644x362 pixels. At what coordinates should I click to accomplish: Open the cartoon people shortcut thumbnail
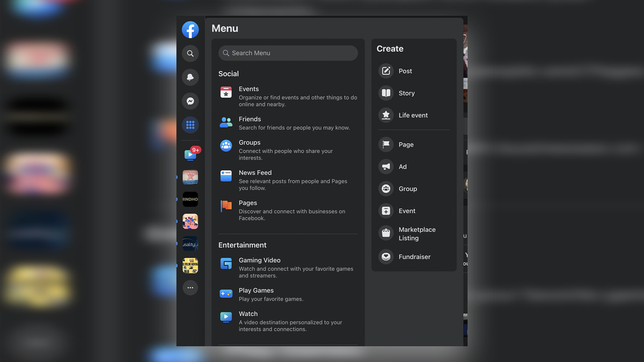point(190,221)
